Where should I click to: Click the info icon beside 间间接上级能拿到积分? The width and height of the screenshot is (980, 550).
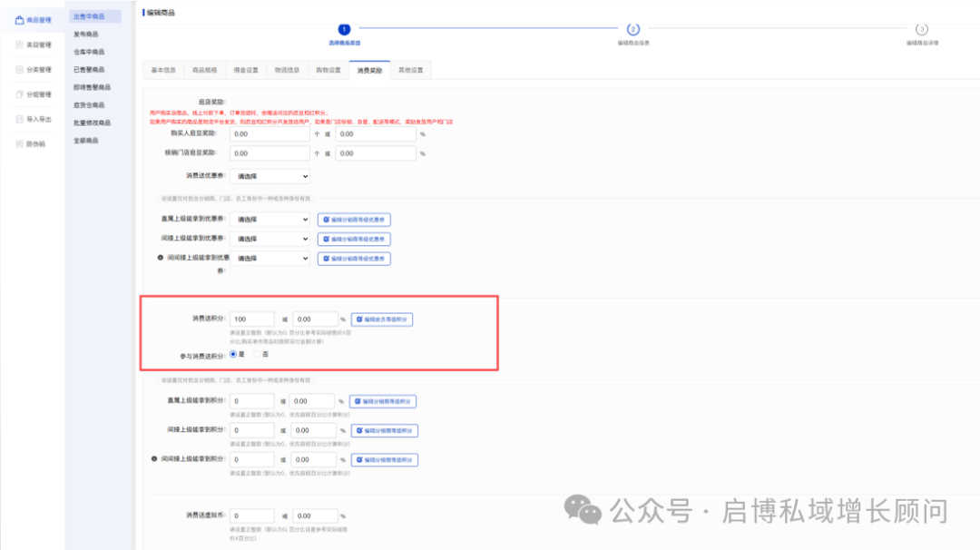(154, 459)
